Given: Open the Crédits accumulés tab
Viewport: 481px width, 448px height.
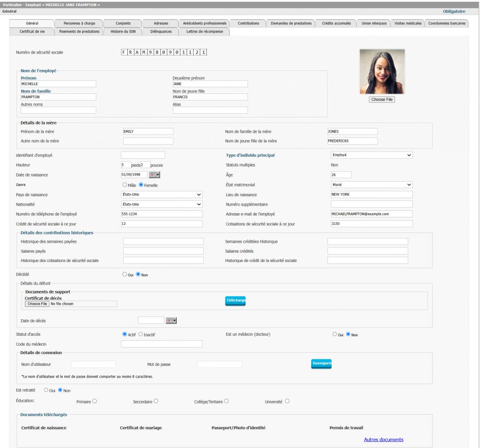Looking at the screenshot, I should pyautogui.click(x=336, y=23).
